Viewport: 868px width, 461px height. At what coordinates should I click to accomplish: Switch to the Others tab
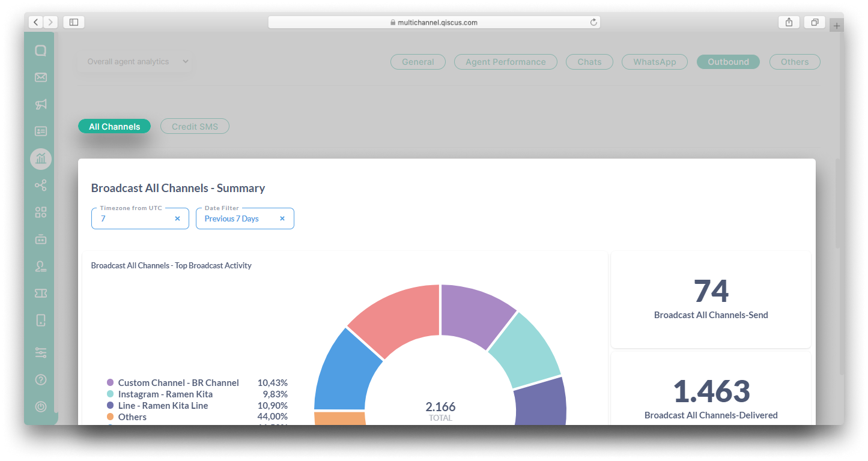pos(795,62)
